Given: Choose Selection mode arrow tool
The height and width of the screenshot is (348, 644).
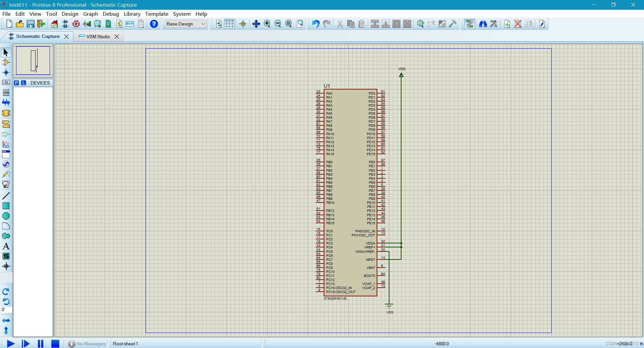Looking at the screenshot, I should (x=6, y=52).
